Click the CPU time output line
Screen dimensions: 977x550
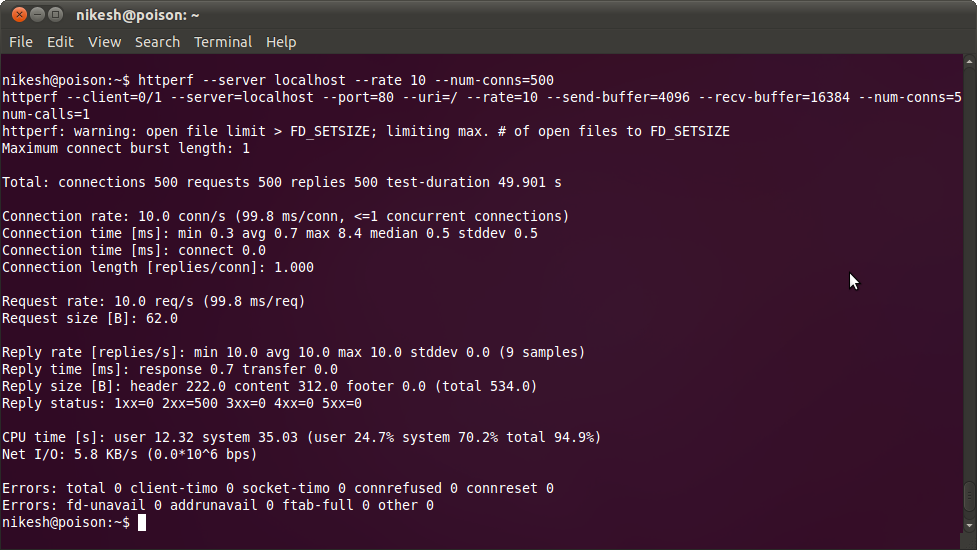pyautogui.click(x=302, y=437)
